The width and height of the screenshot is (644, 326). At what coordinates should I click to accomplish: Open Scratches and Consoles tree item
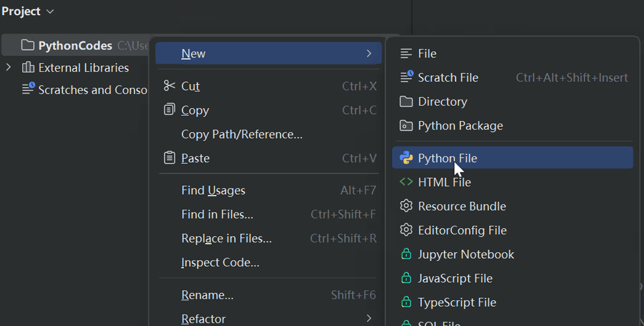coord(92,90)
